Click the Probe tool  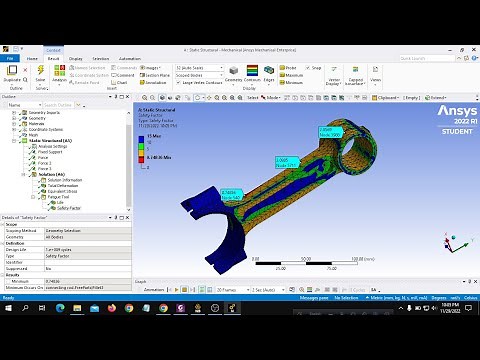pyautogui.click(x=288, y=68)
